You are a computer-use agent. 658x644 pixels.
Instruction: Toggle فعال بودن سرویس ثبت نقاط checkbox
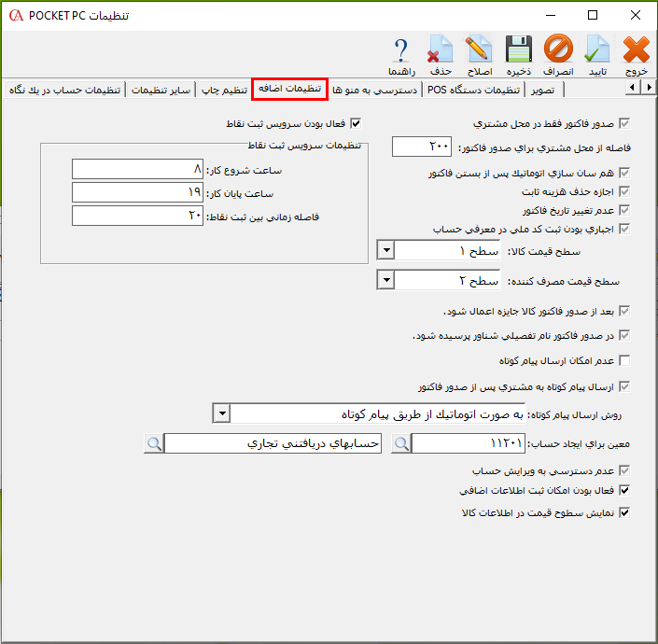pos(356,123)
